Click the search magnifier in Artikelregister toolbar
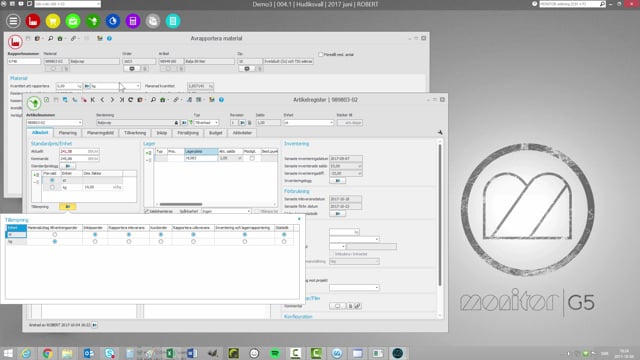The image size is (640, 360). click(x=153, y=100)
